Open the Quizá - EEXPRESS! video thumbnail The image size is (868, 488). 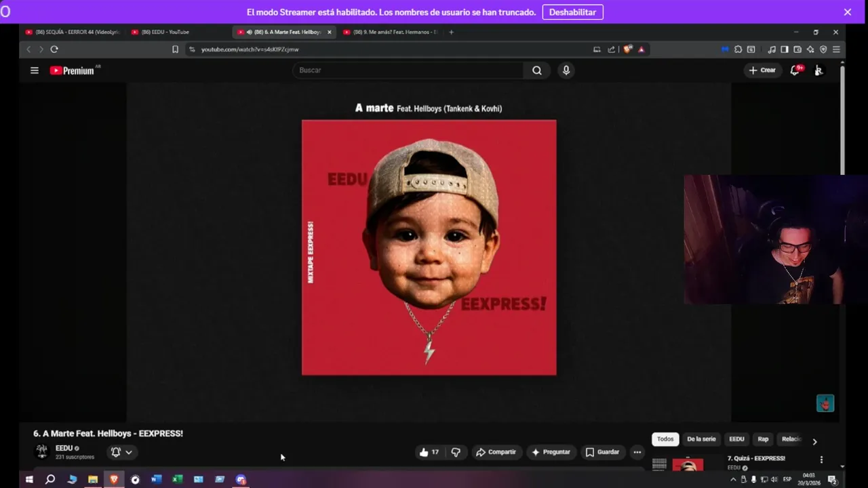688,464
